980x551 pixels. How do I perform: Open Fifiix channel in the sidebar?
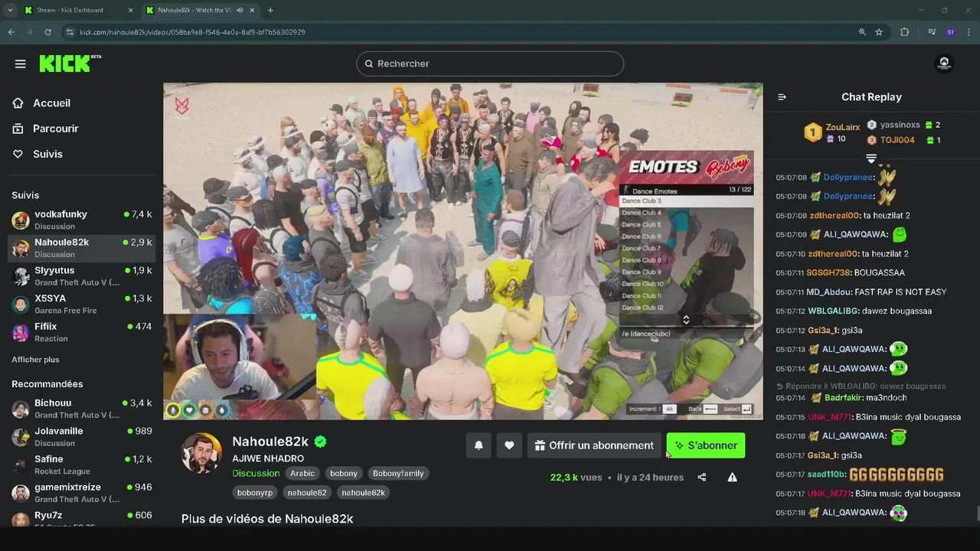(x=81, y=332)
